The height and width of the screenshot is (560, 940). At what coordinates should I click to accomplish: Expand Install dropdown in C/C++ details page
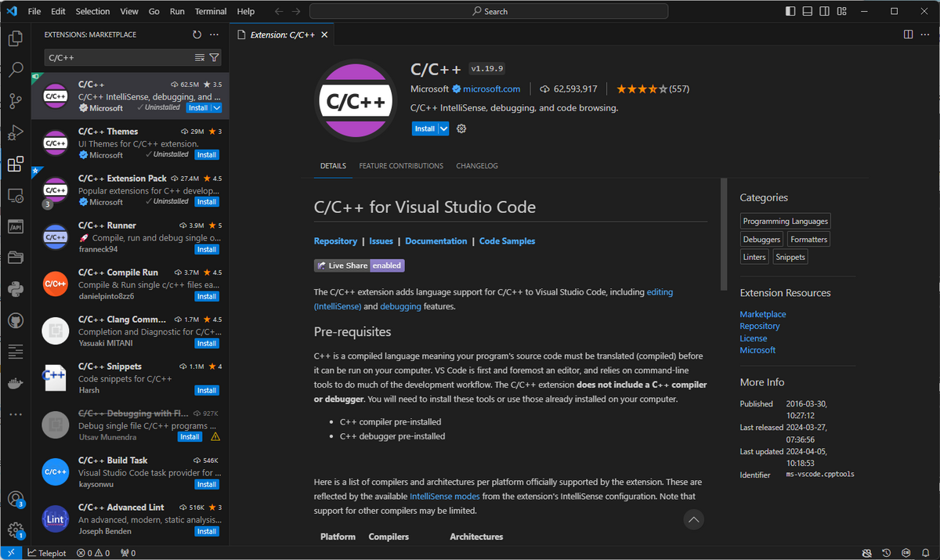coord(443,128)
